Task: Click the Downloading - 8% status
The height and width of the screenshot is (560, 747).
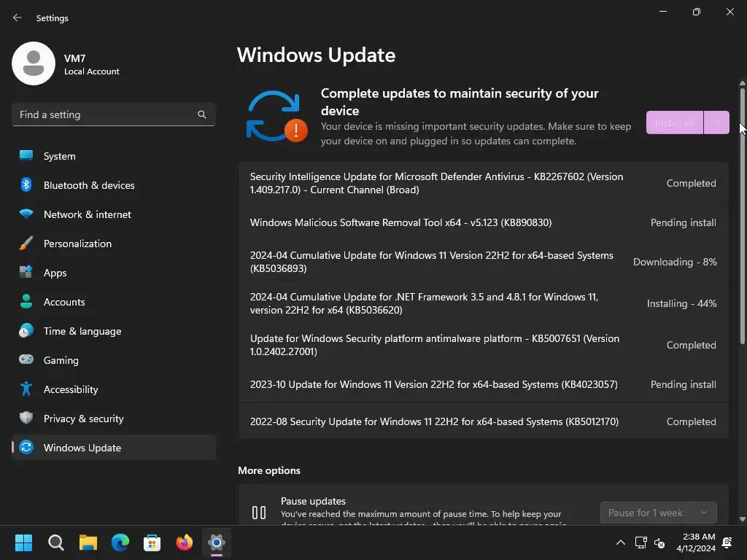Action: tap(675, 262)
